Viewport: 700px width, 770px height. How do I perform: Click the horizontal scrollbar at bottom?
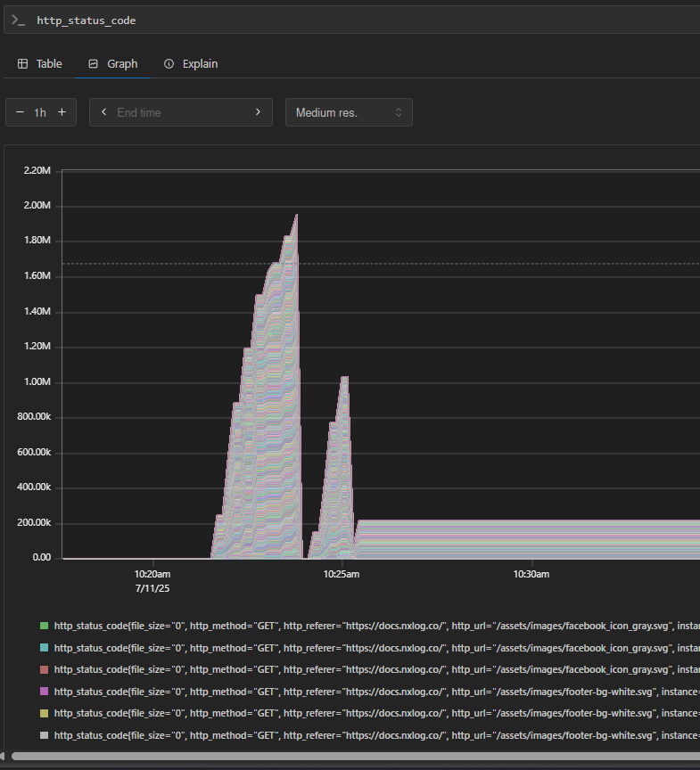(x=357, y=757)
